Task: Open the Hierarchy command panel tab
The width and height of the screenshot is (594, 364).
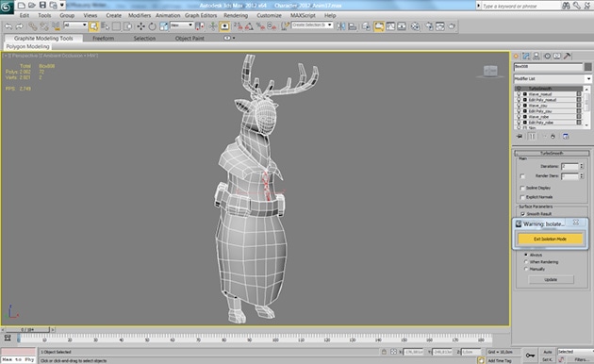Action: [x=536, y=56]
